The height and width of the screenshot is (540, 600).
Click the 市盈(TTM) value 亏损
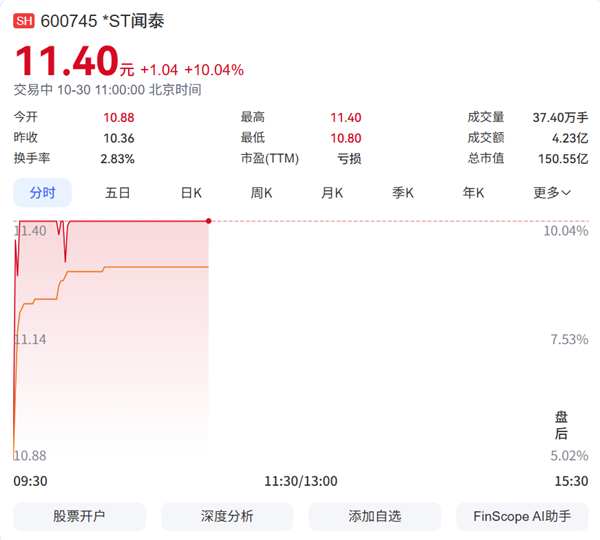[x=349, y=159]
